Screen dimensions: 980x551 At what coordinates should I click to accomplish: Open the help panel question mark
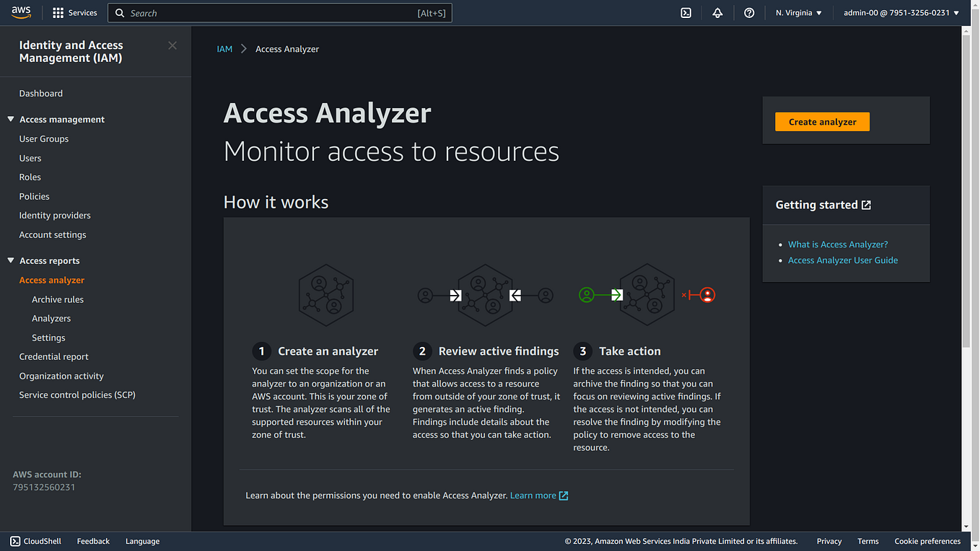tap(749, 12)
